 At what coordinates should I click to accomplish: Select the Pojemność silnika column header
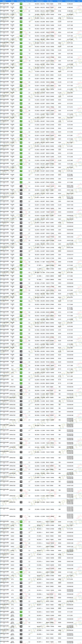click(x=29, y=1)
